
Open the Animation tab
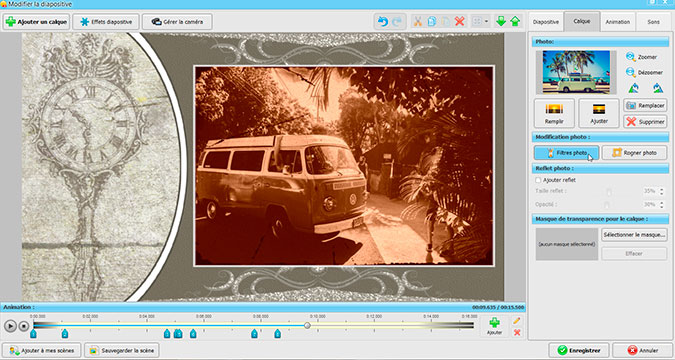(618, 22)
